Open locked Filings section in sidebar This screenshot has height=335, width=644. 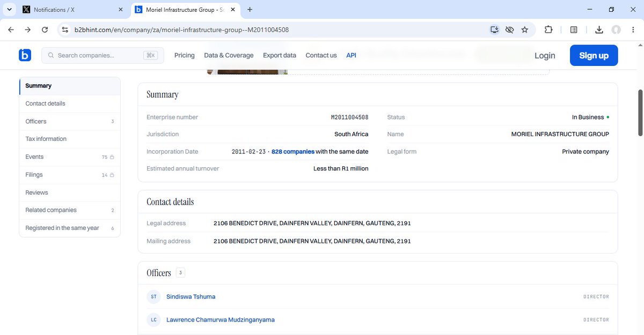(x=70, y=175)
